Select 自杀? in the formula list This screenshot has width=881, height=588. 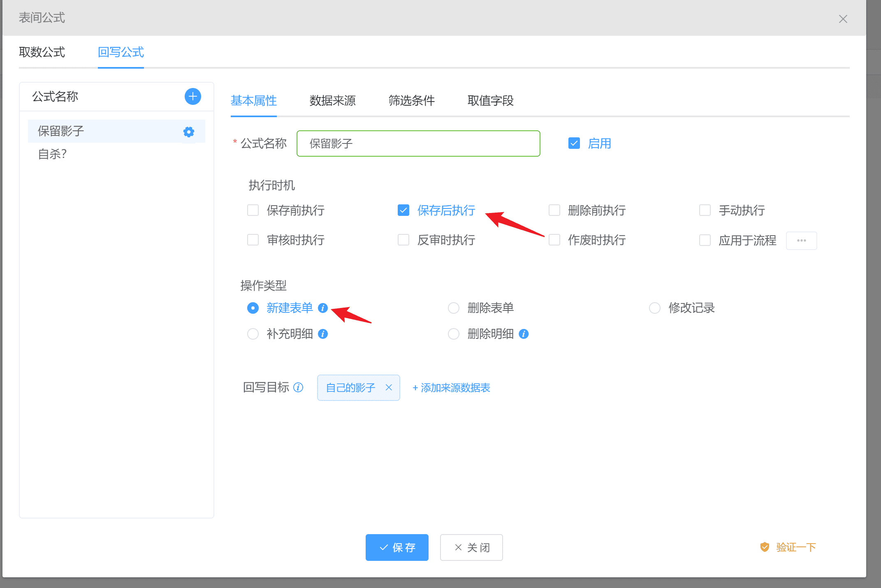coord(116,154)
